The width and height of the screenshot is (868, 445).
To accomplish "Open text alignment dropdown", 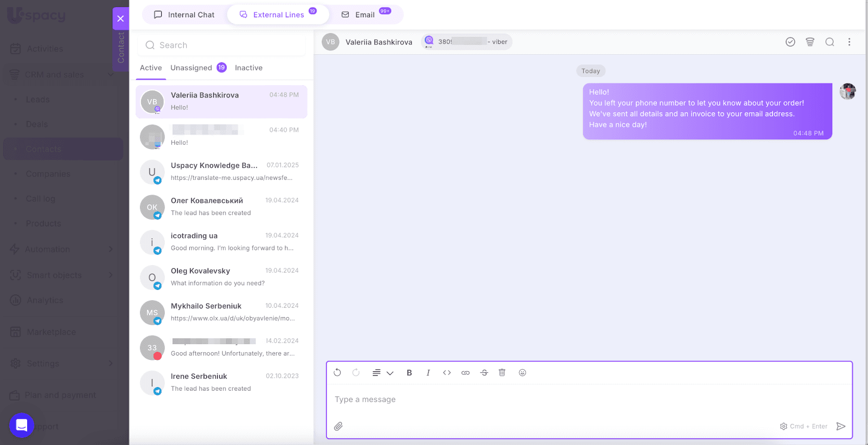I will click(382, 373).
